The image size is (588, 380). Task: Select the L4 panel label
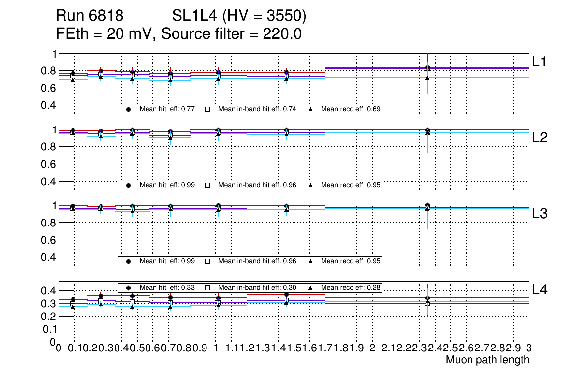click(540, 290)
